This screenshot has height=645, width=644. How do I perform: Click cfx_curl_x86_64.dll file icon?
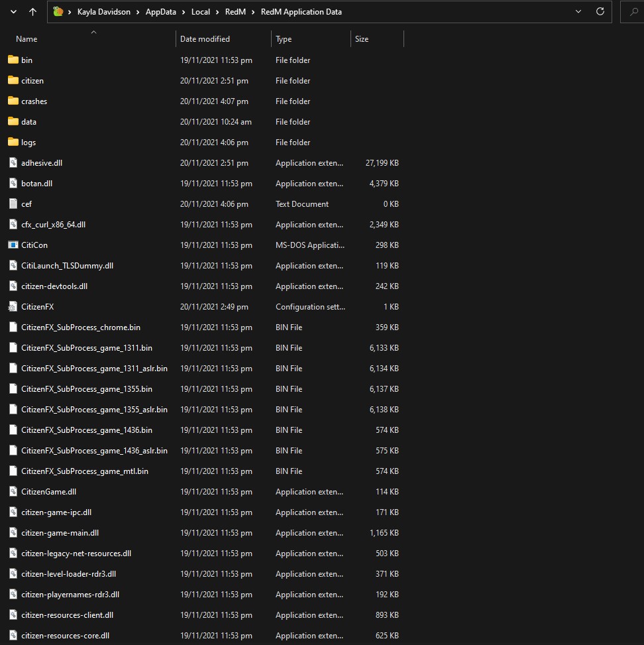tap(13, 224)
